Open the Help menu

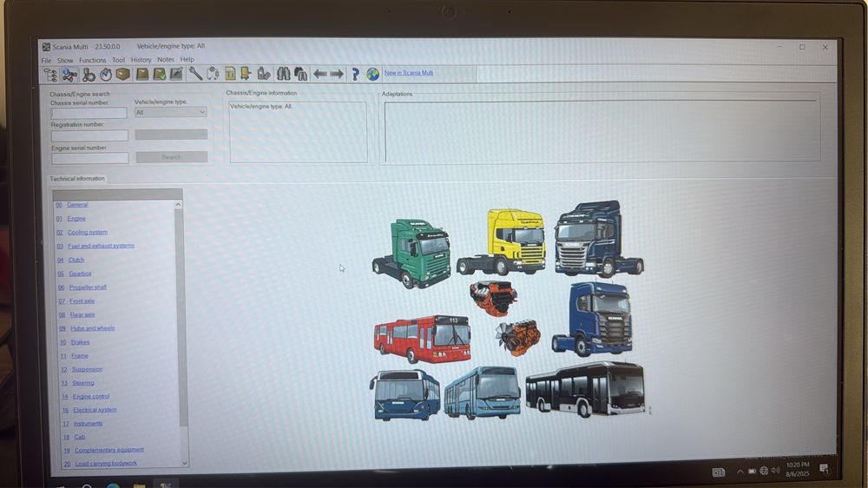click(x=187, y=59)
